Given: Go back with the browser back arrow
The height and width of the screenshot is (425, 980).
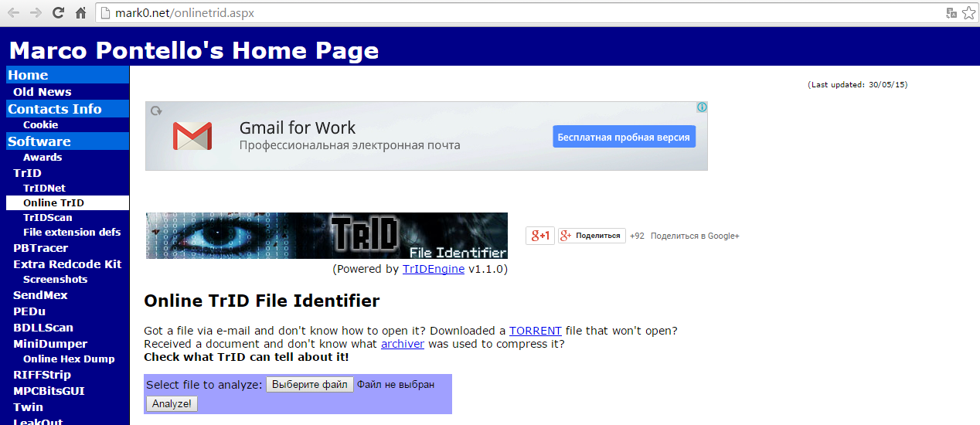Looking at the screenshot, I should [x=13, y=13].
